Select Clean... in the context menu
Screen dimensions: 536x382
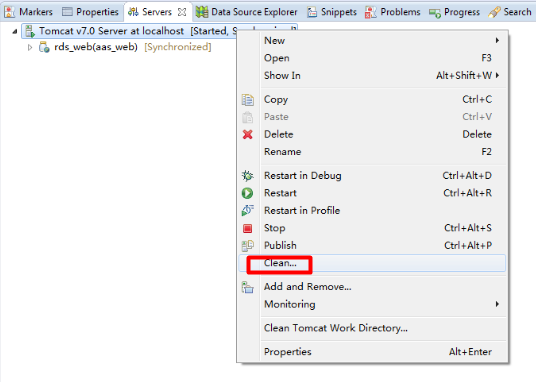(372, 263)
